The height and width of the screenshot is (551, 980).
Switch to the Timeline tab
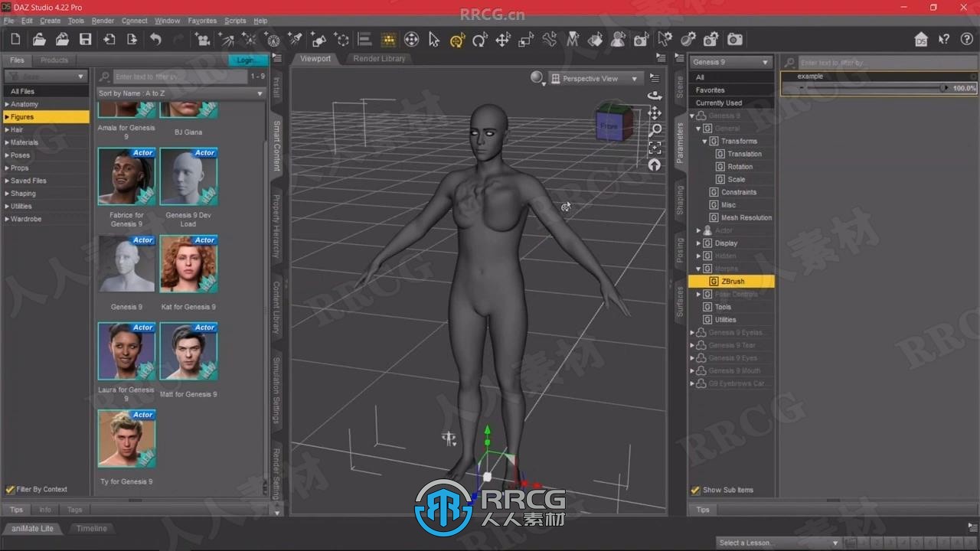click(92, 528)
